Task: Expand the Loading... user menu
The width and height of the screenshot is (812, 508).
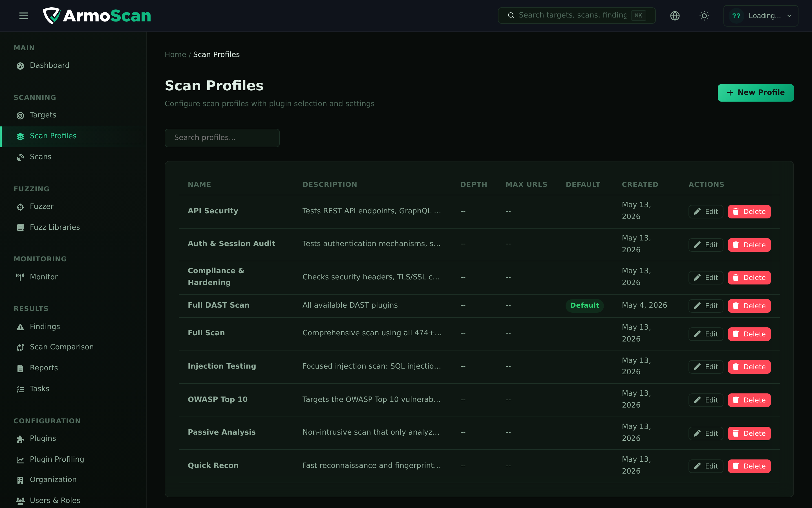Action: (x=761, y=16)
